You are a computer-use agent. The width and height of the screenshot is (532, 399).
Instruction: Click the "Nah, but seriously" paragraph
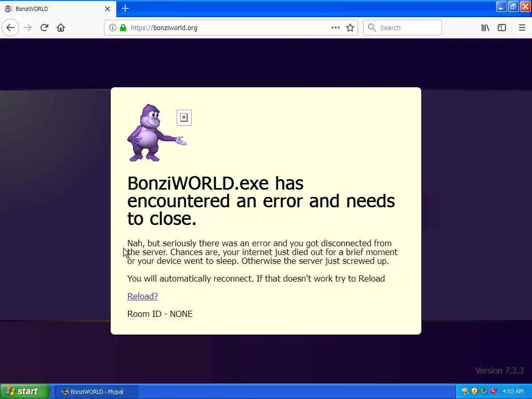[262, 252]
